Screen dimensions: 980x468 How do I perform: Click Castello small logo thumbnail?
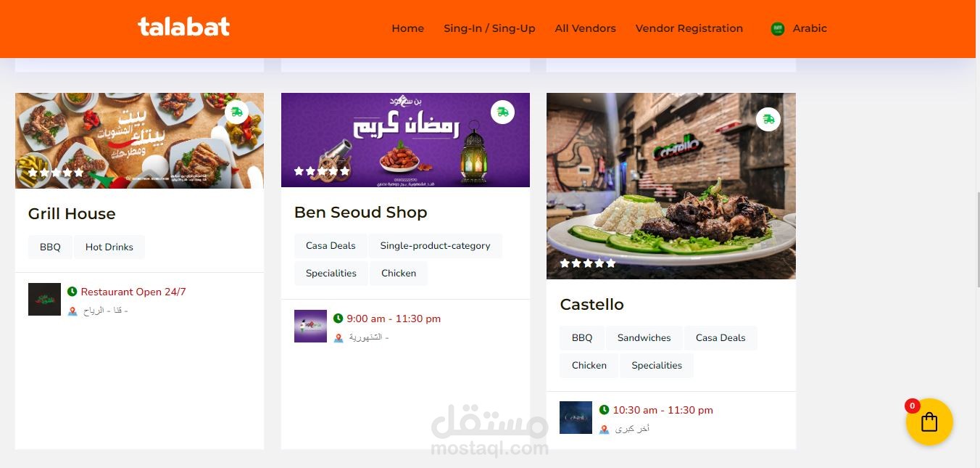[576, 418]
